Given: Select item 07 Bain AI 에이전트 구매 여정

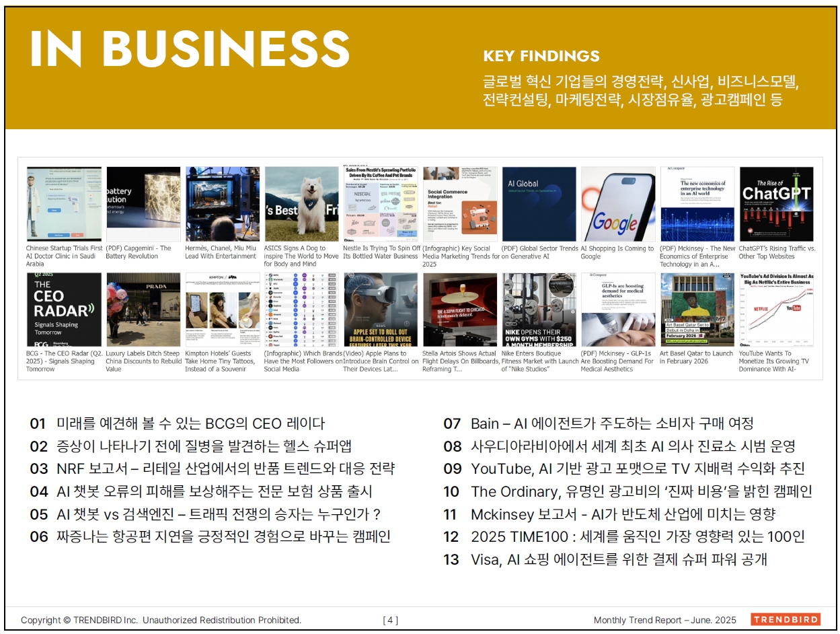Looking at the screenshot, I should click(598, 423).
